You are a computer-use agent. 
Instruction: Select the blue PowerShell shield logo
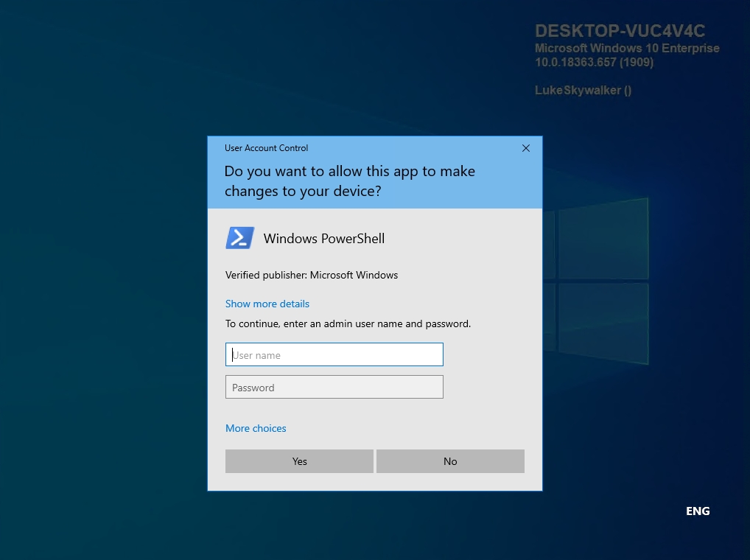(x=239, y=238)
